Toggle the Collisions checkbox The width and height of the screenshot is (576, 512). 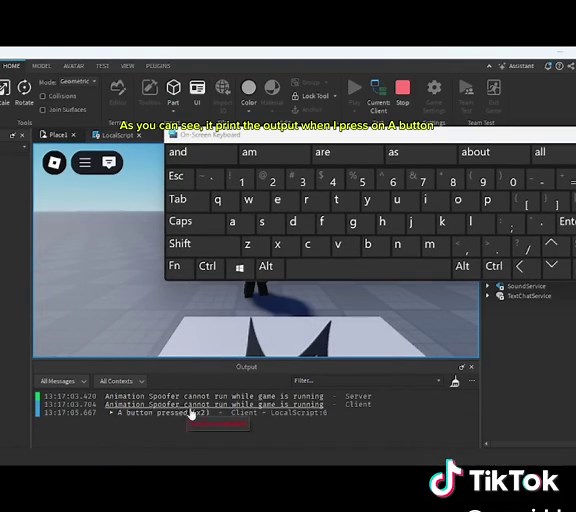(x=43, y=96)
